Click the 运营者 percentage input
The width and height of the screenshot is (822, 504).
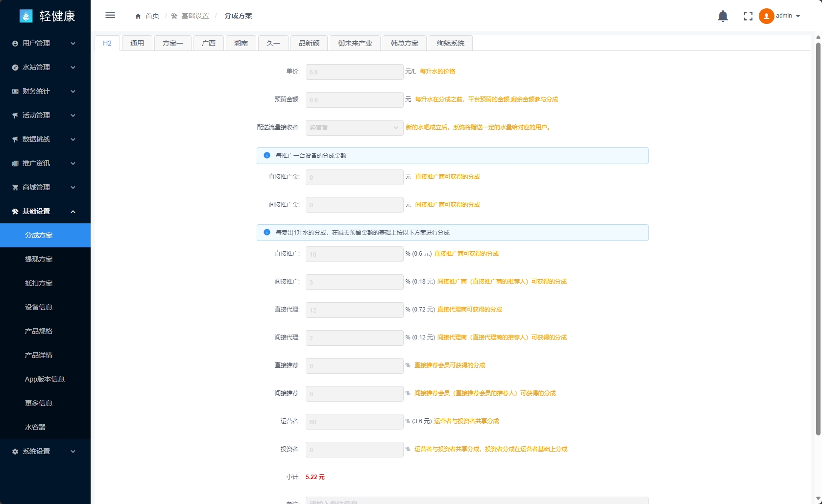coord(355,422)
